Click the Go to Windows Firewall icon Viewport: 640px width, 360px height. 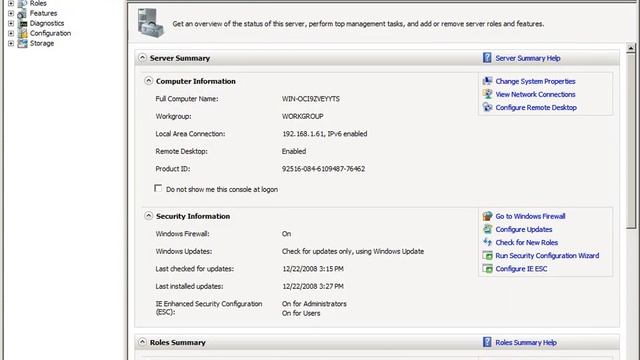[x=487, y=216]
